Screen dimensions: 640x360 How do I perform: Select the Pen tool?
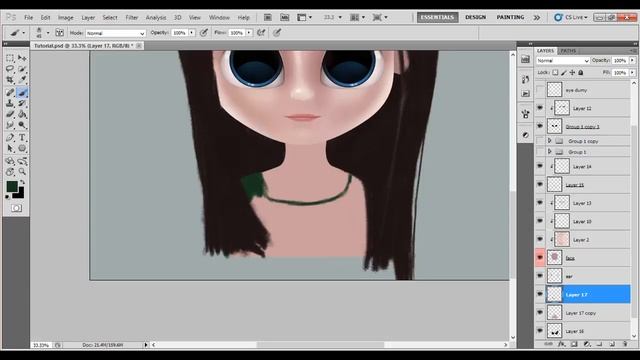pyautogui.click(x=10, y=138)
